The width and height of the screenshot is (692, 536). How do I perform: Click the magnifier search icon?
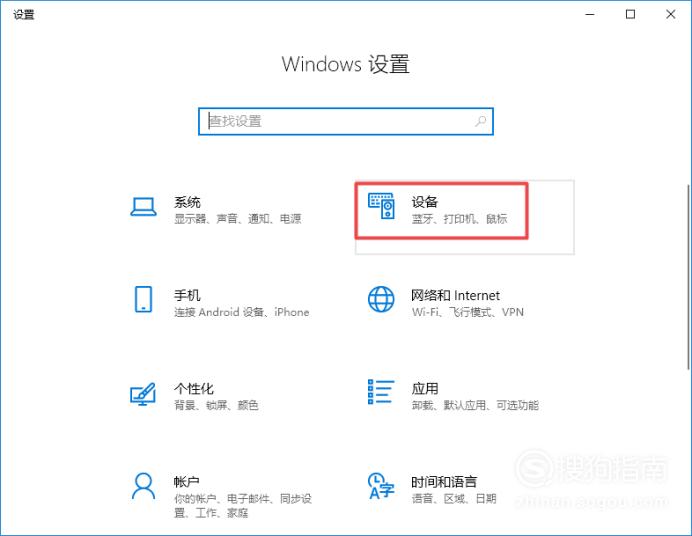tap(481, 121)
